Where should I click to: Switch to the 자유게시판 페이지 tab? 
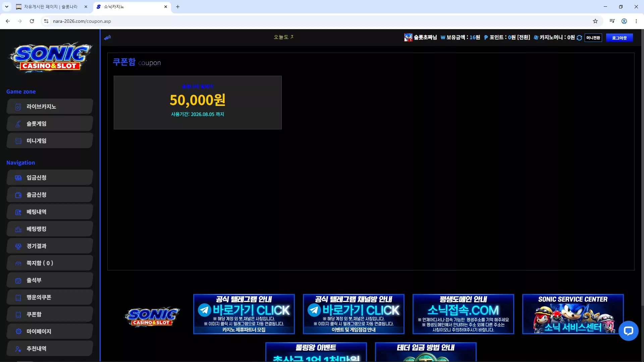(x=51, y=7)
